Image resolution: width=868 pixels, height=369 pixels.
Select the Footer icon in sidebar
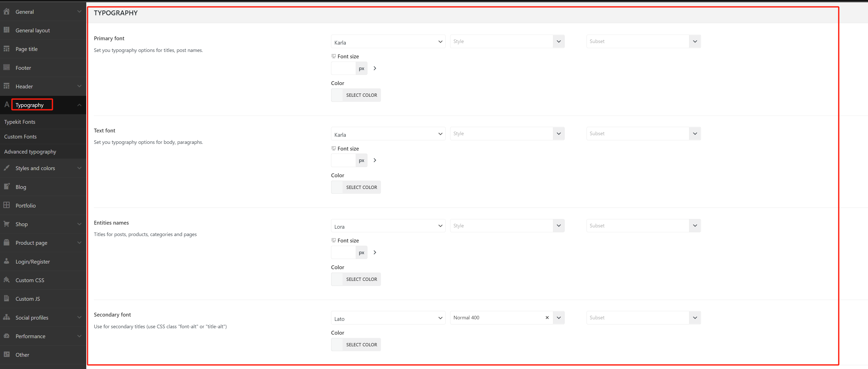[x=7, y=67]
